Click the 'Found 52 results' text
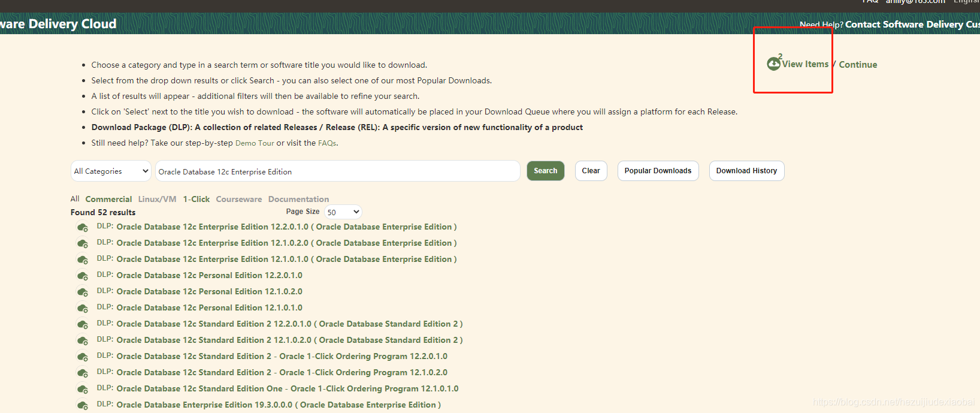The height and width of the screenshot is (413, 980). coord(103,213)
